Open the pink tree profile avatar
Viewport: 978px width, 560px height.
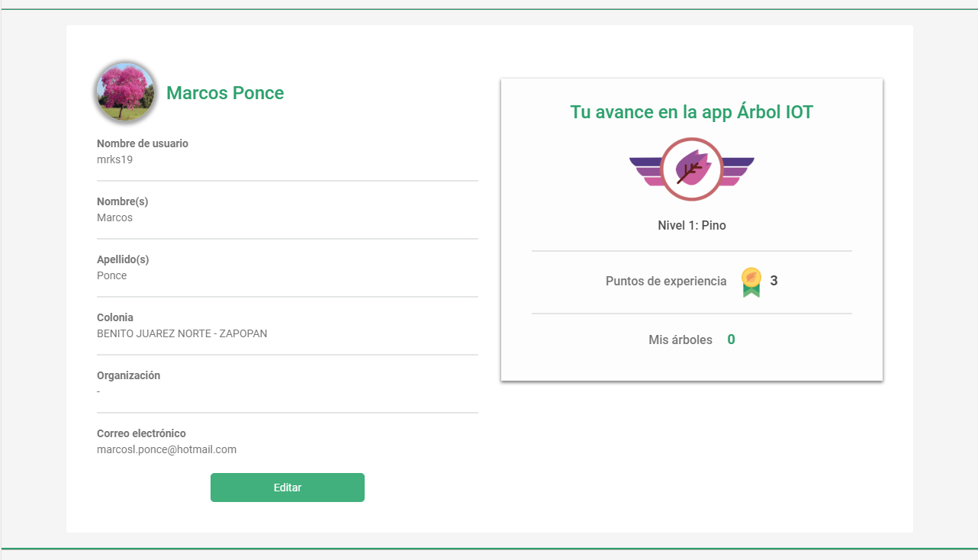126,92
